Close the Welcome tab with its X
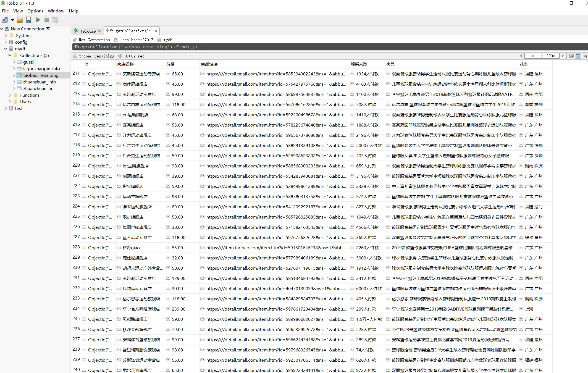Screen dimensions: 588x373 pyautogui.click(x=99, y=31)
